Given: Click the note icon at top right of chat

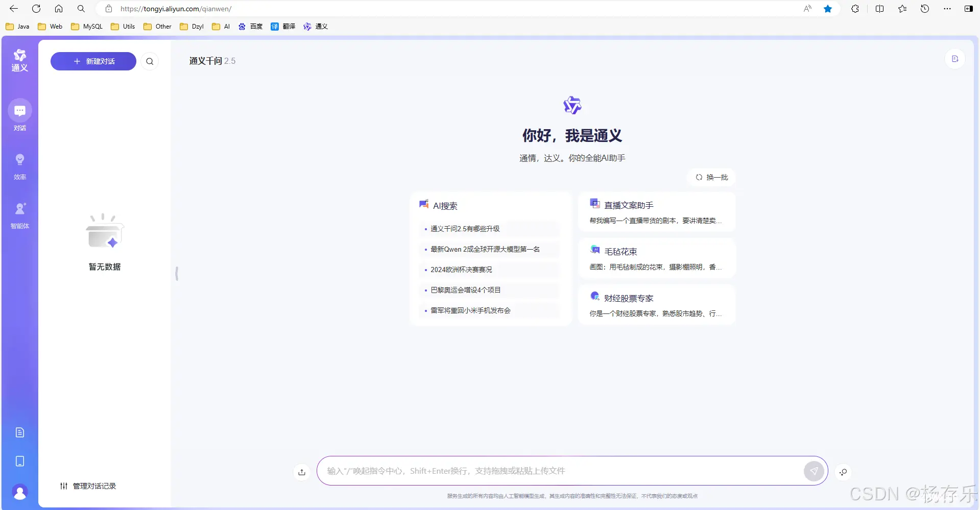Looking at the screenshot, I should tap(955, 59).
